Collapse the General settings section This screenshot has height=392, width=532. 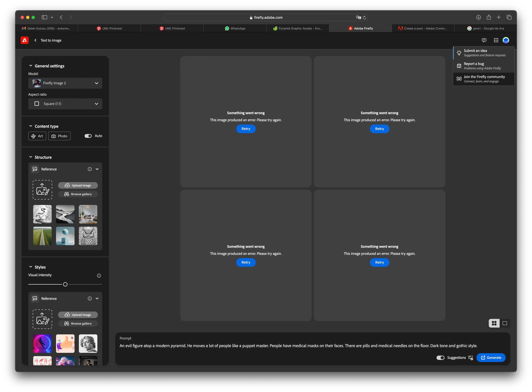pos(31,66)
